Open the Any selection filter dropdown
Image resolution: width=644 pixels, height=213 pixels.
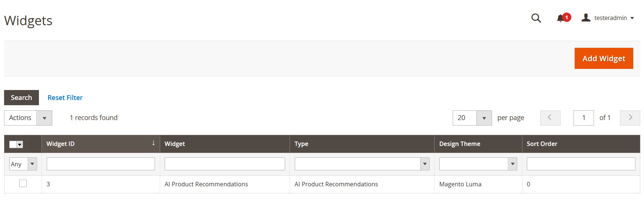[x=23, y=164]
